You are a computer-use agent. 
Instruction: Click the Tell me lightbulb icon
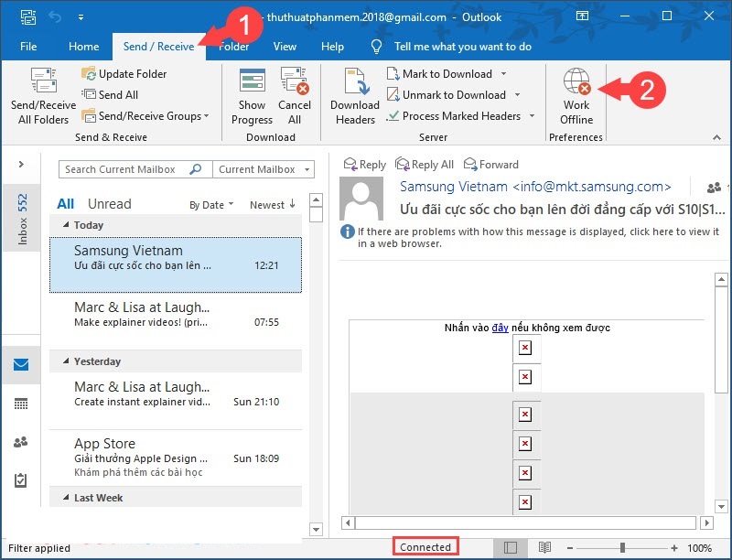click(x=376, y=47)
